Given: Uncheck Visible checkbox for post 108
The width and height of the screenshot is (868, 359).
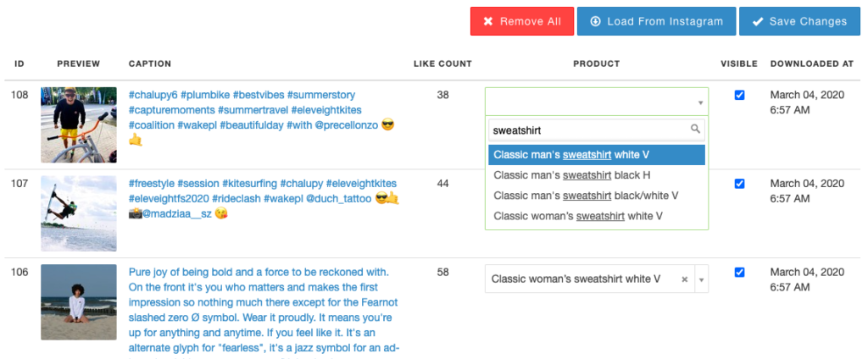Looking at the screenshot, I should pos(739,95).
